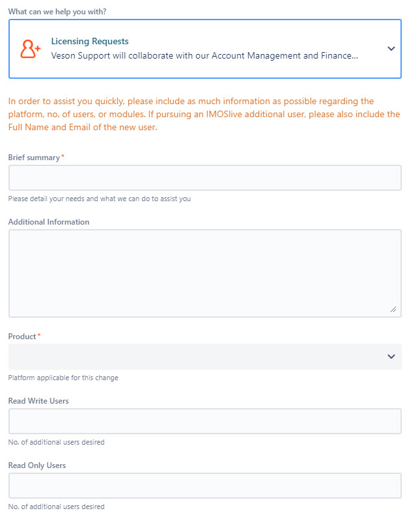Click the Product field label
The height and width of the screenshot is (513, 420).
(22, 337)
